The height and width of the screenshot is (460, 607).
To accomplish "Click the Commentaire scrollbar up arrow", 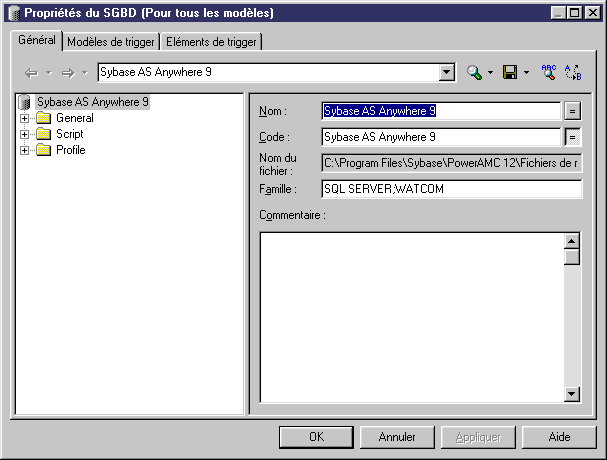I will point(572,241).
